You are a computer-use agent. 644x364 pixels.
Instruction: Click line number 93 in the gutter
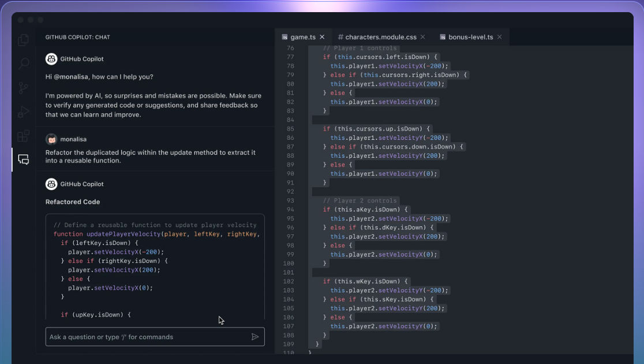coord(290,200)
